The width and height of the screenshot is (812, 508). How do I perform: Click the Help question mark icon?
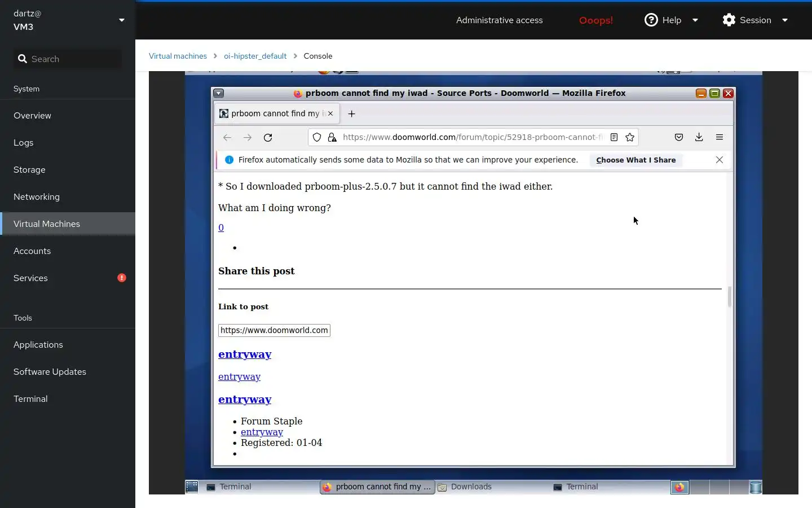[x=651, y=20]
